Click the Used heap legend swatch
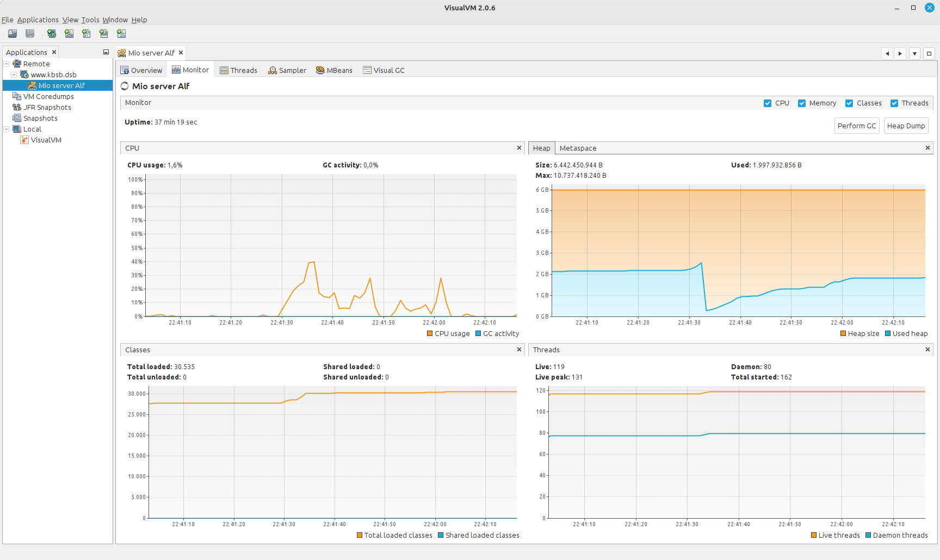Image resolution: width=940 pixels, height=560 pixels. pos(888,334)
